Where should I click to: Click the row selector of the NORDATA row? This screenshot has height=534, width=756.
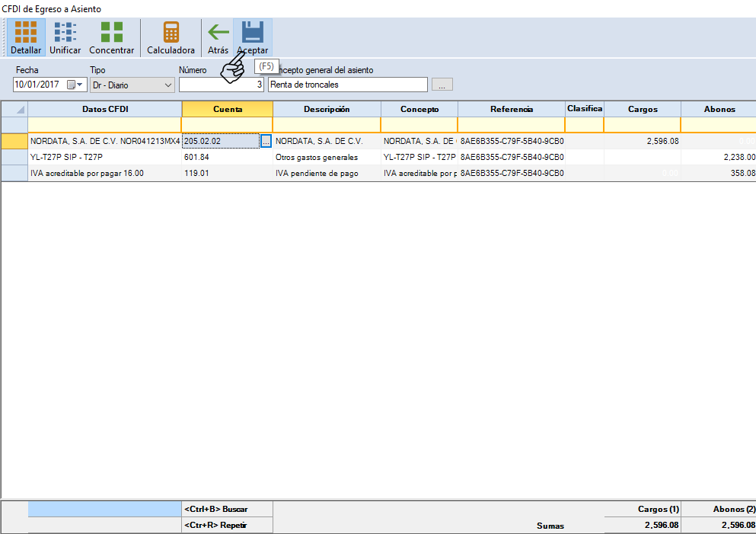(x=14, y=141)
